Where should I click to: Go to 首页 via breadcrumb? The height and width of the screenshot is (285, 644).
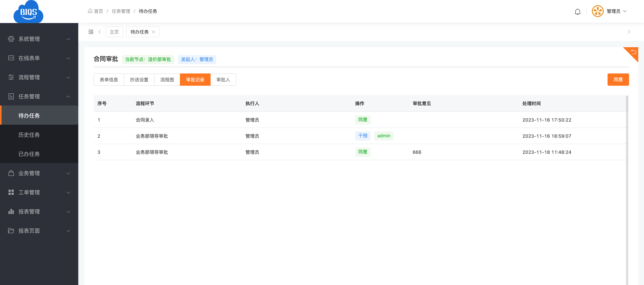point(98,11)
